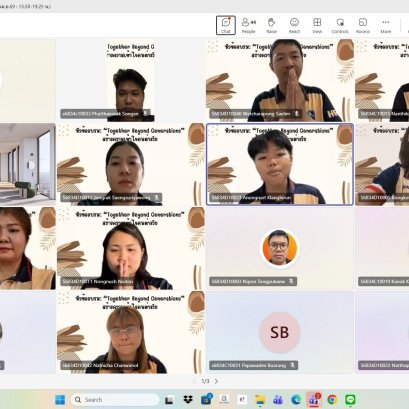Open the purple Teams icon without badge
409x409 pixels.
tap(278, 400)
